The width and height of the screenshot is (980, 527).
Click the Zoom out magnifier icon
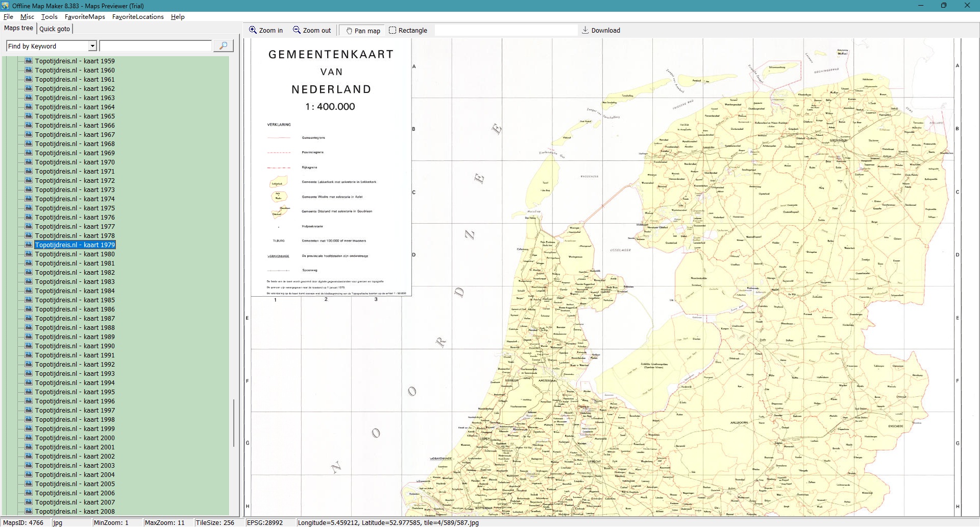[297, 30]
